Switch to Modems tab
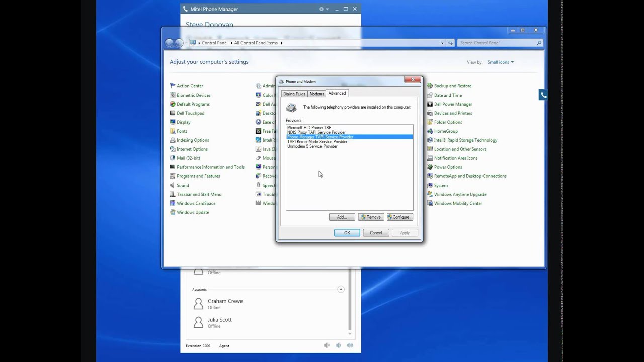This screenshot has height=362, width=644. click(x=317, y=94)
